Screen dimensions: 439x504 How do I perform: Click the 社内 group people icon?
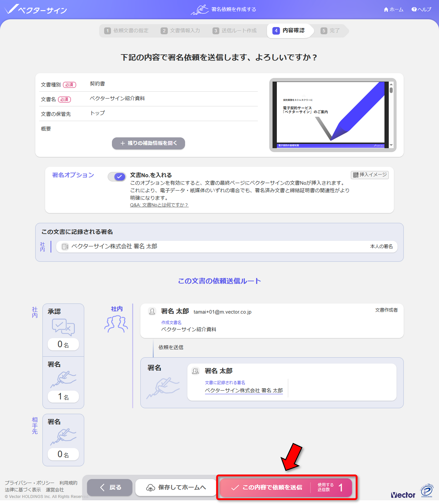tap(116, 324)
